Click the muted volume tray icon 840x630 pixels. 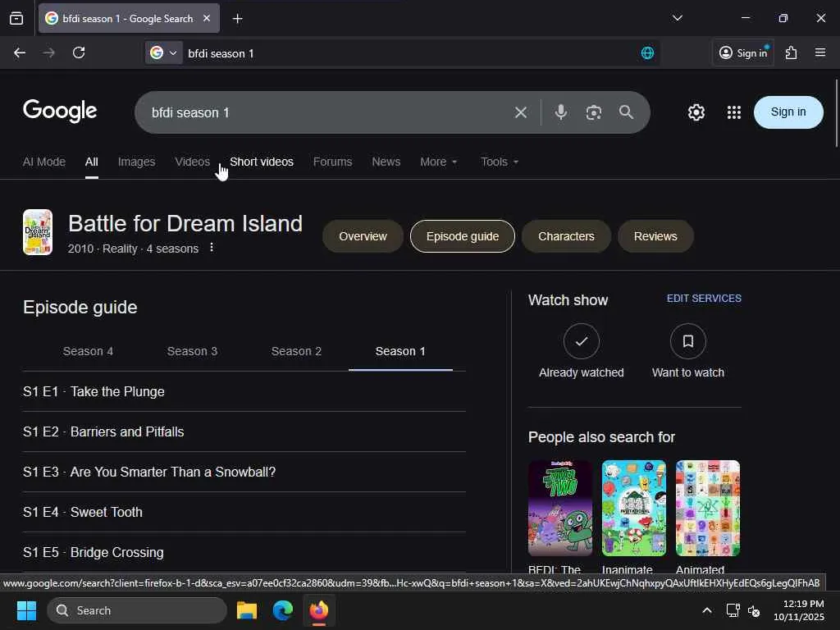point(754,610)
